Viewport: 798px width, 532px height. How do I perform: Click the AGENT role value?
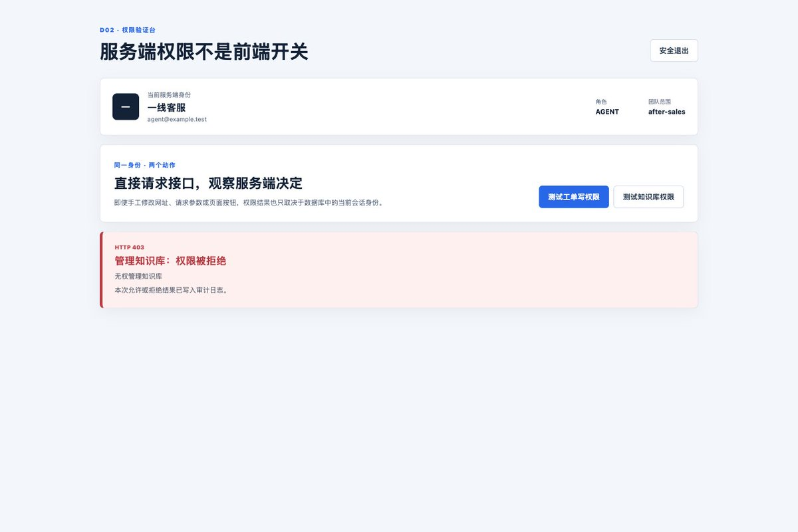pos(607,112)
